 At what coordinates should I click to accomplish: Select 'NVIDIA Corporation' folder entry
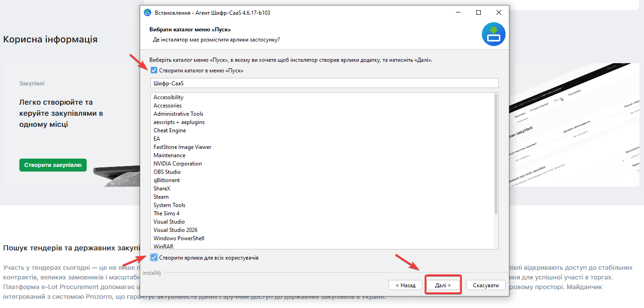177,164
